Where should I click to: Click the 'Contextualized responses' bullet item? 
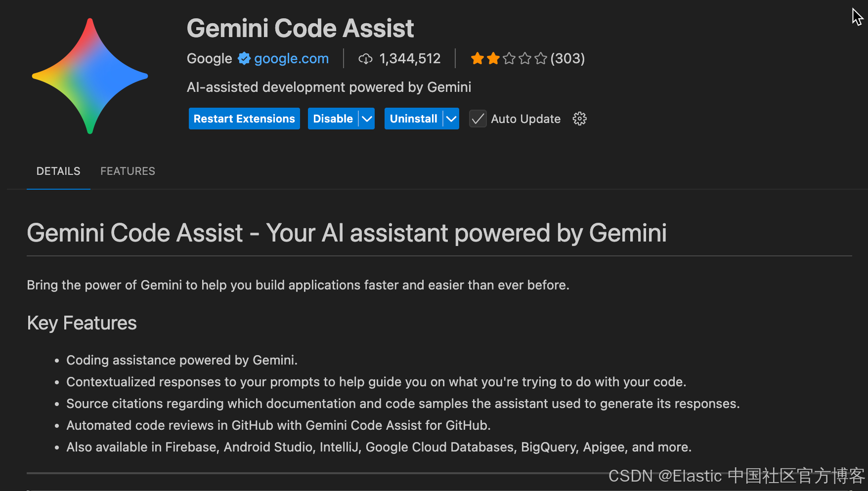coord(376,382)
